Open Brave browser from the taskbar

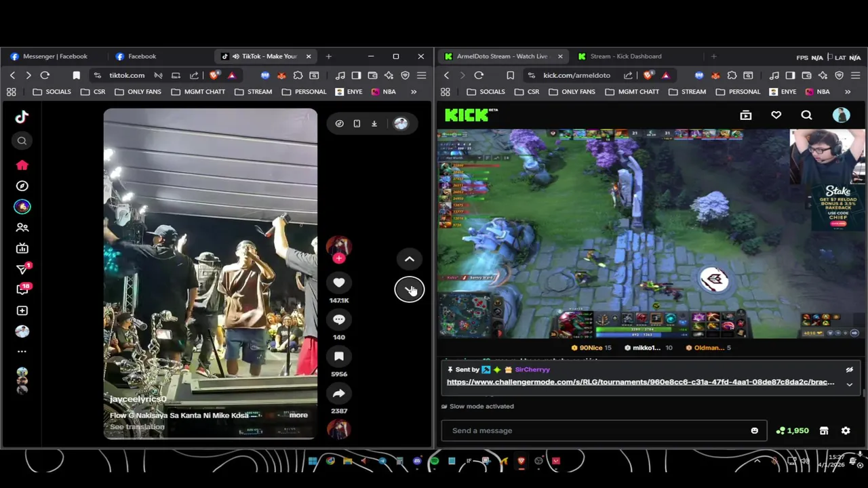coord(521,462)
